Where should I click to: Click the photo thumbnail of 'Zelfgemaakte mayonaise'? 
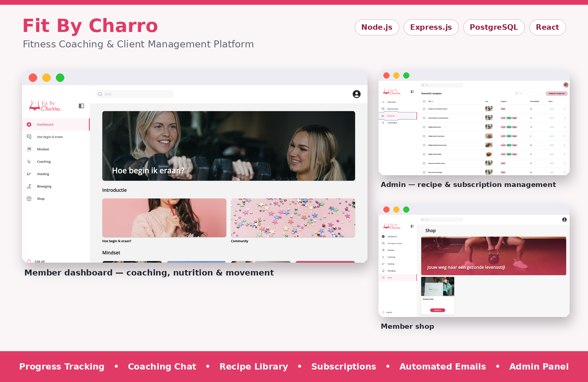coord(489,136)
